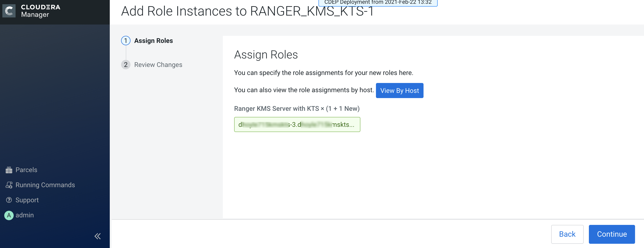Click the Back button
644x248 pixels.
click(x=567, y=234)
